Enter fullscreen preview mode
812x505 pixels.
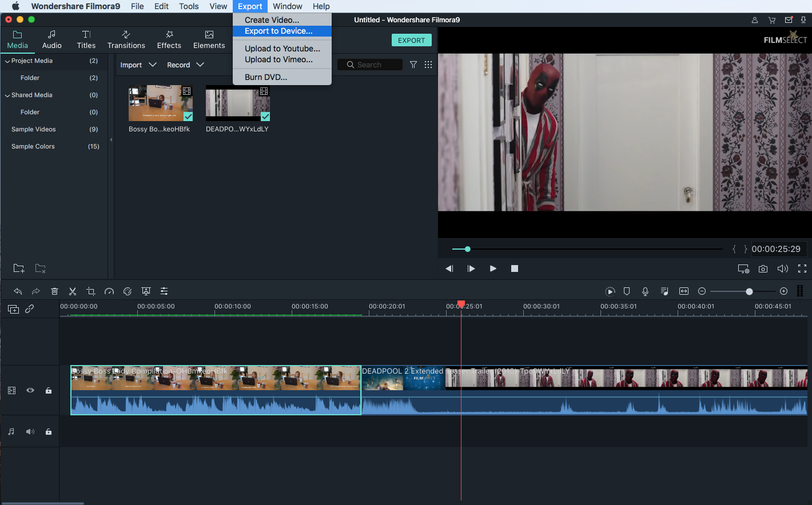point(802,268)
